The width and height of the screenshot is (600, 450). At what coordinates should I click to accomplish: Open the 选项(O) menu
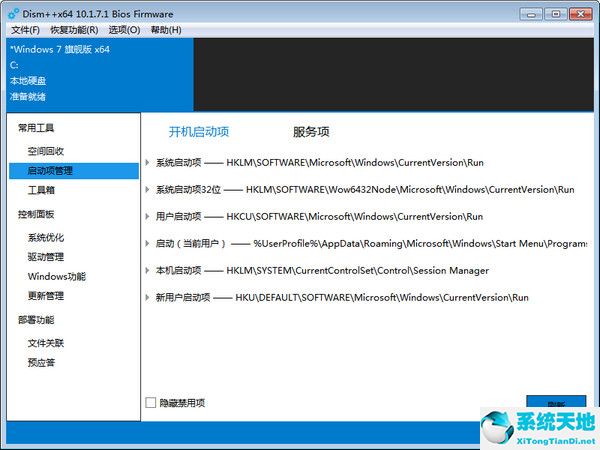[x=124, y=30]
